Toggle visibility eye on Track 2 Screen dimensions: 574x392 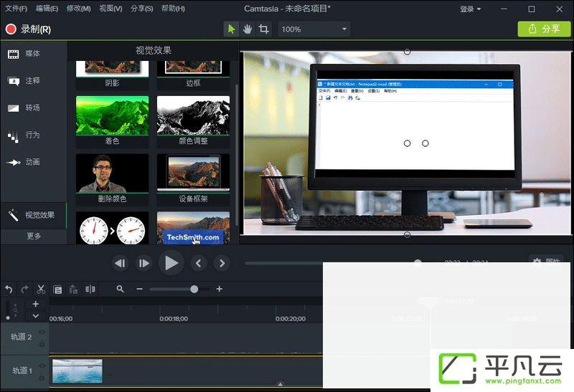pyautogui.click(x=42, y=332)
